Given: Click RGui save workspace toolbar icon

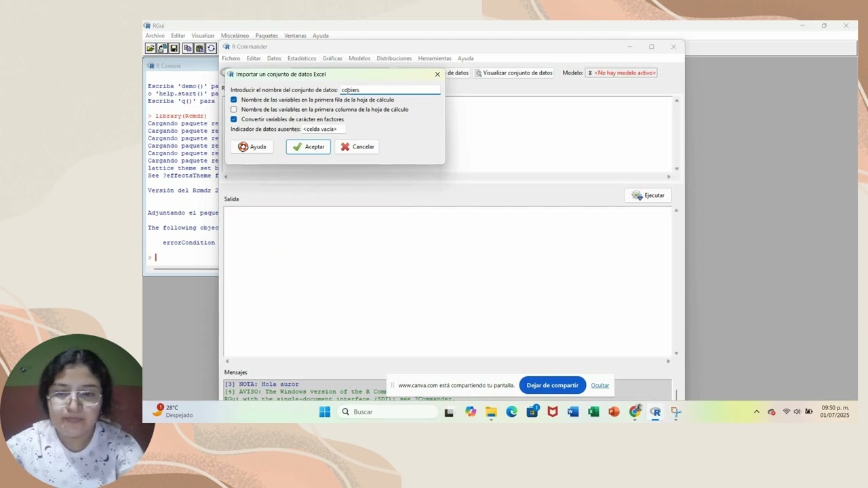Looking at the screenshot, I should [x=174, y=48].
